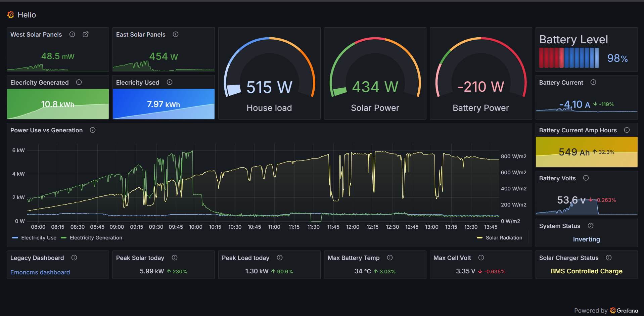The height and width of the screenshot is (316, 644).
Task: Click the info icon on Solar Charger Status panel
Action: (x=609, y=258)
